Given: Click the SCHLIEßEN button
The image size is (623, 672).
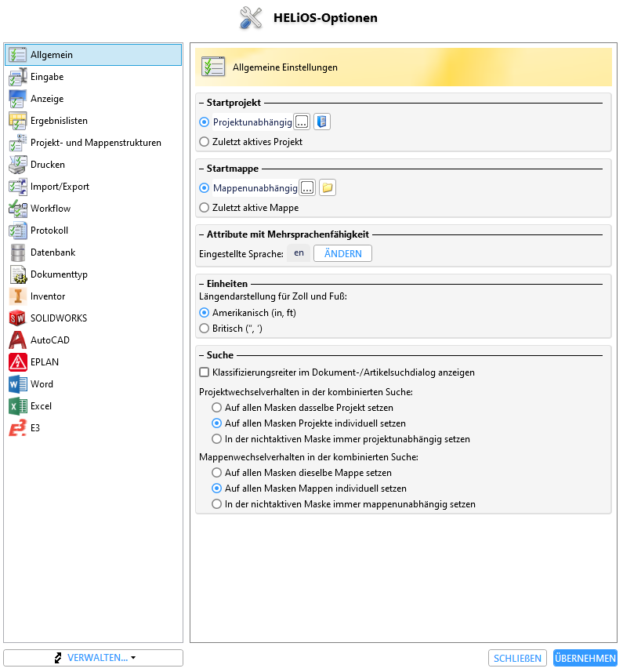Looking at the screenshot, I should 517,659.
